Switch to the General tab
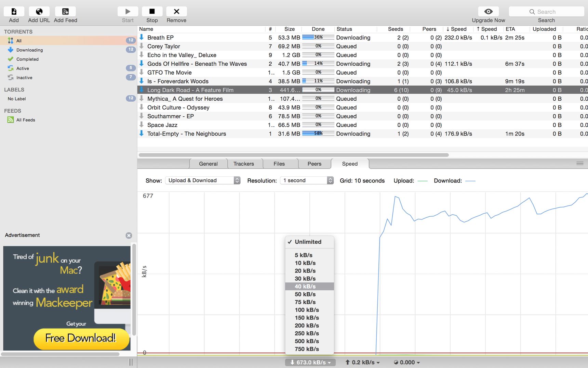Screen dimensions: 588x368 tap(208, 164)
